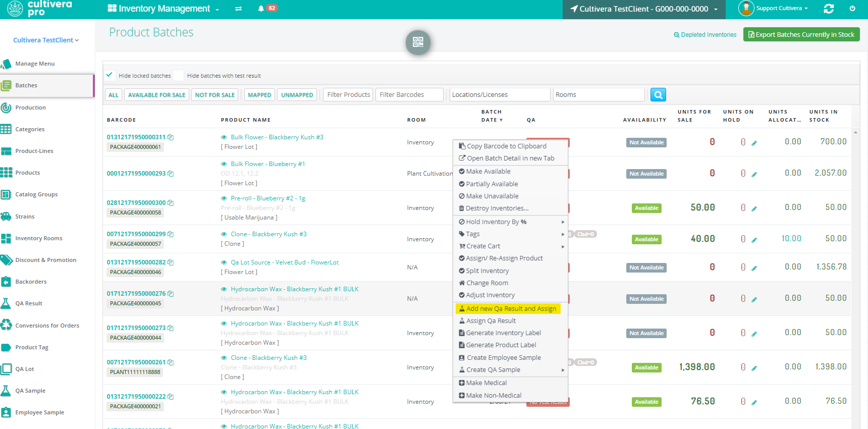Viewport: 868px width, 429px height.
Task: Click the Cultivera Pro logo
Action: click(39, 9)
